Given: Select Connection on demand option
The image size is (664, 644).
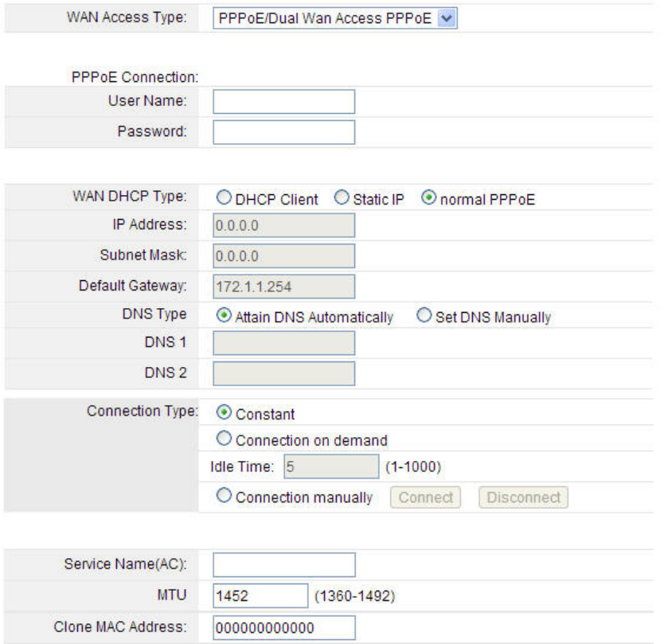Looking at the screenshot, I should click(224, 439).
